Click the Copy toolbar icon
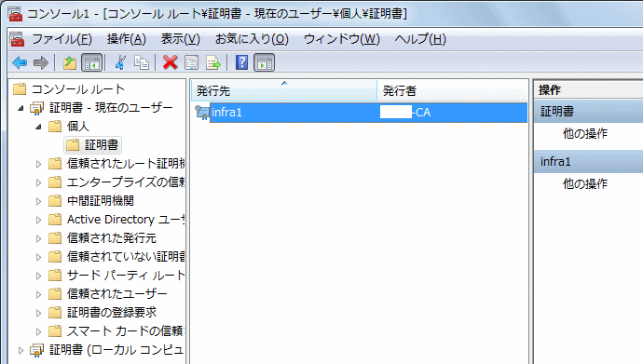 click(x=142, y=62)
